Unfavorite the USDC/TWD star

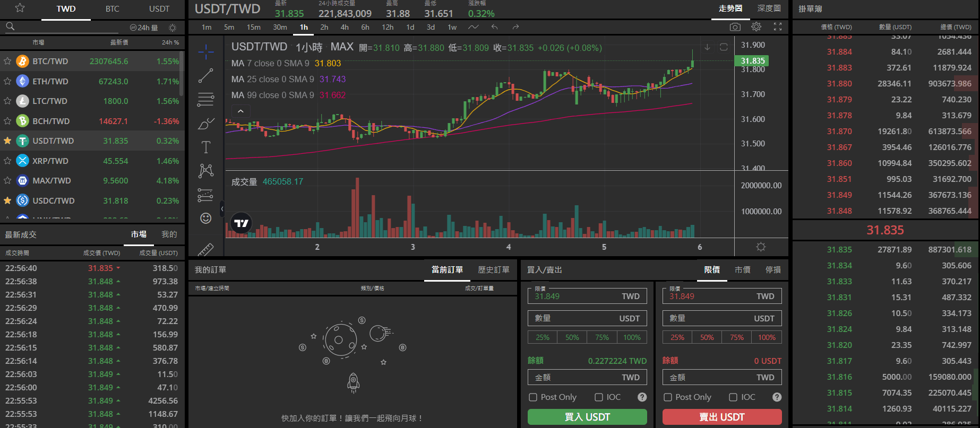(7, 200)
